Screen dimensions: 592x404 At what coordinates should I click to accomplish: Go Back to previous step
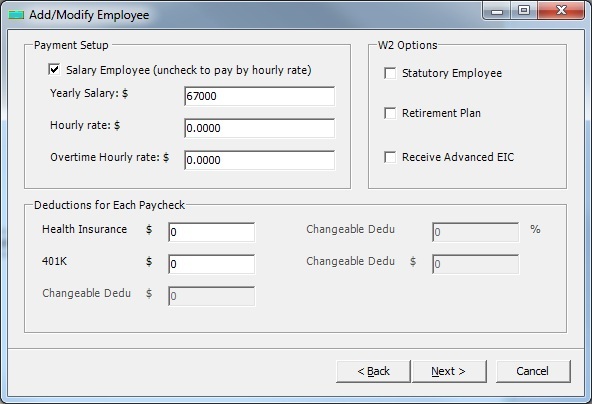pyautogui.click(x=373, y=371)
